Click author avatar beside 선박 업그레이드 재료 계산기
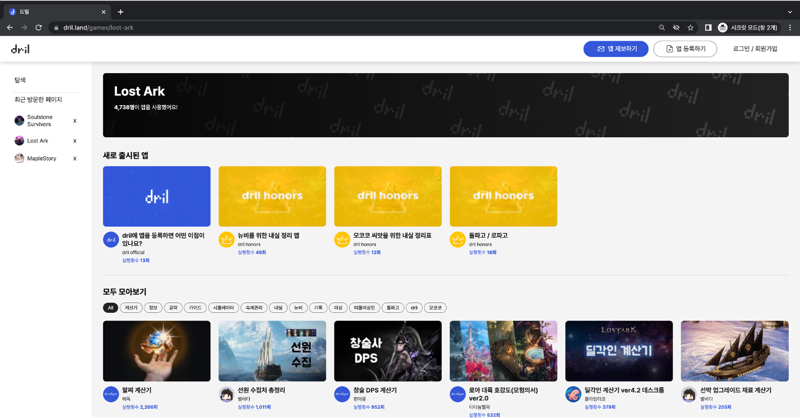Screen dimensions: 800x418 coord(689,394)
